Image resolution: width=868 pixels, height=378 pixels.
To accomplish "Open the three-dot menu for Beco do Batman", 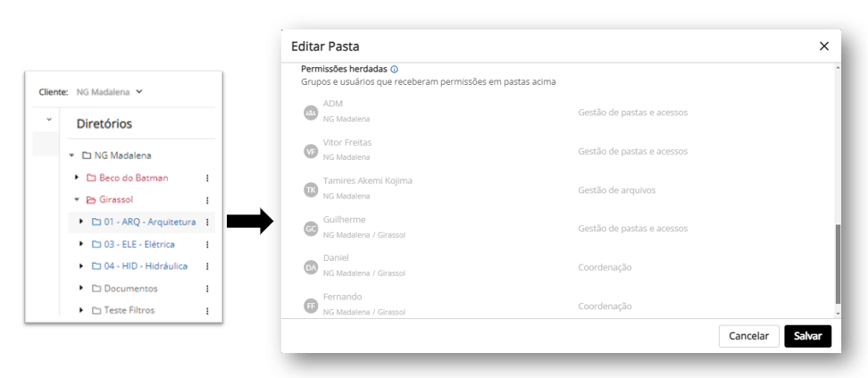I will click(207, 178).
